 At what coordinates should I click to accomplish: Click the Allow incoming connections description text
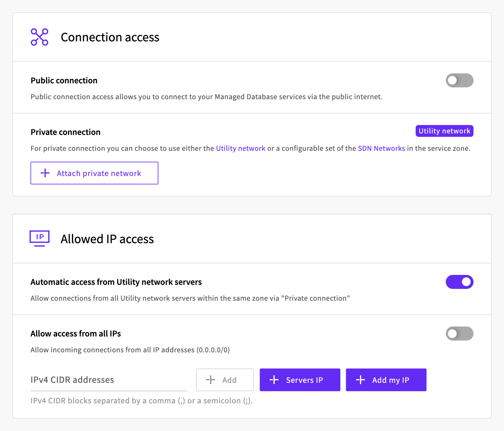[x=130, y=350]
